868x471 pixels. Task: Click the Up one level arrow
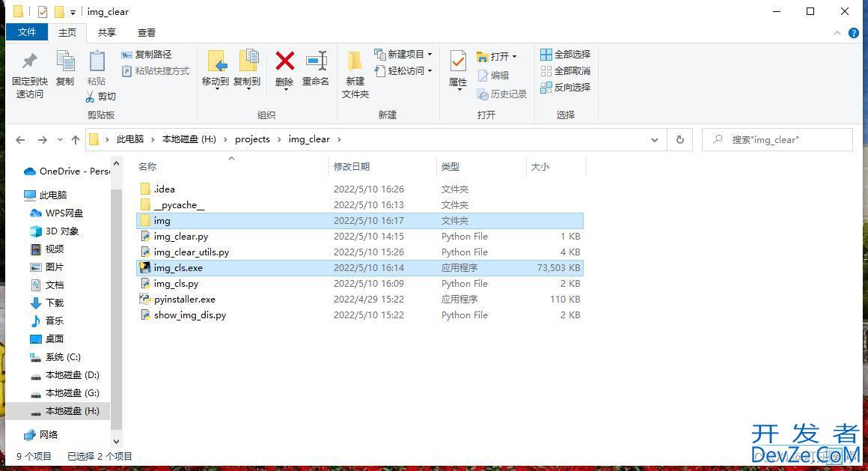76,139
